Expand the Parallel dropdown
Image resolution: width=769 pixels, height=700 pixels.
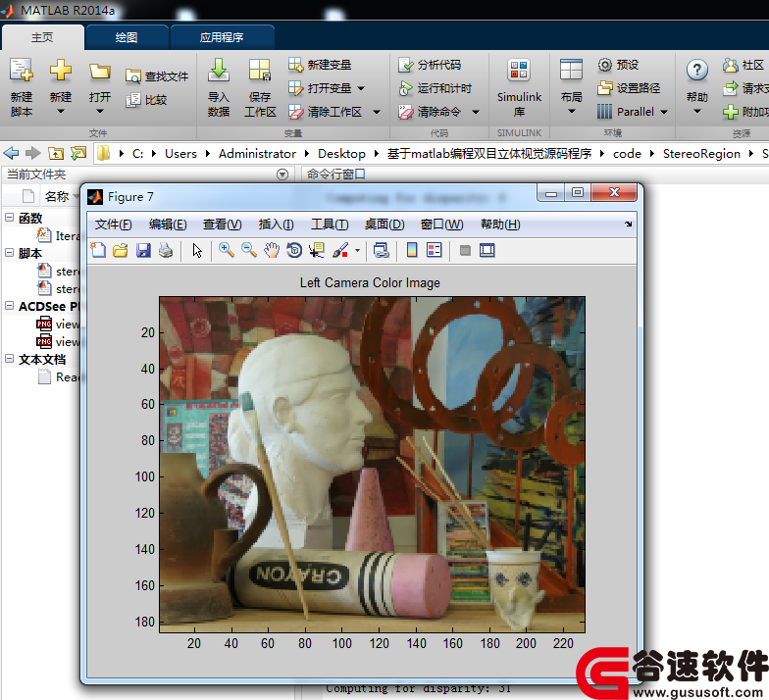pos(663,112)
